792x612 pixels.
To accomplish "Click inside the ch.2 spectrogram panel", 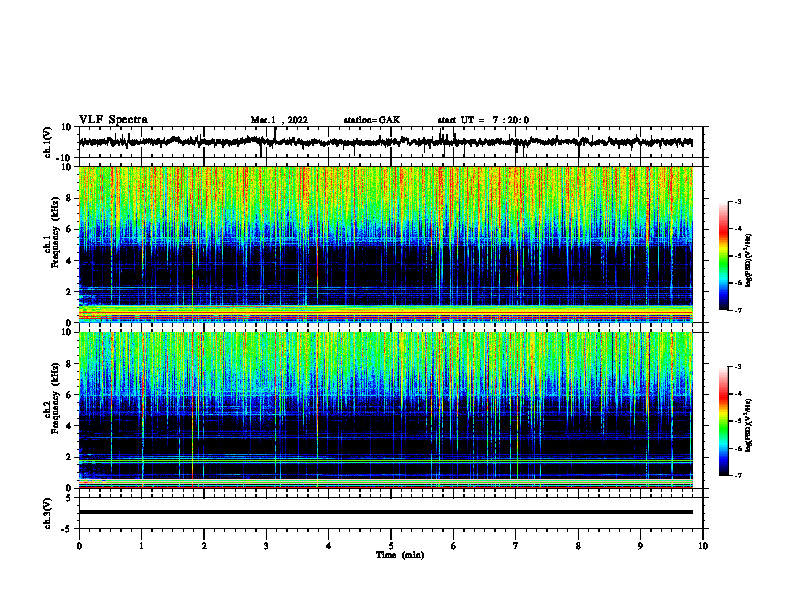I will coord(386,410).
